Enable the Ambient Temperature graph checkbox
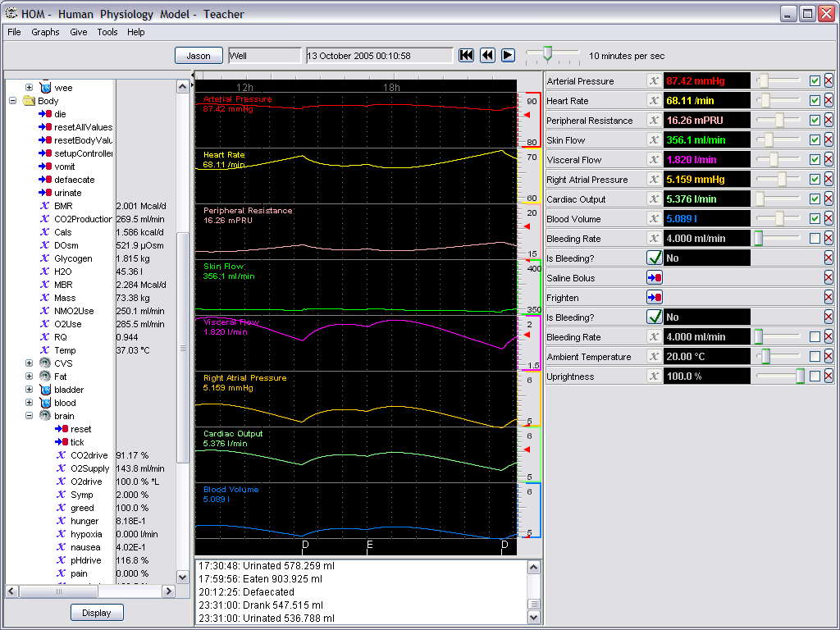This screenshot has width=840, height=630. tap(815, 357)
